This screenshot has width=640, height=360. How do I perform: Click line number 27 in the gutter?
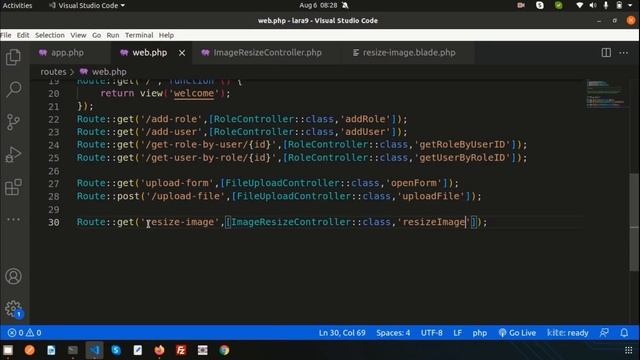pyautogui.click(x=54, y=184)
